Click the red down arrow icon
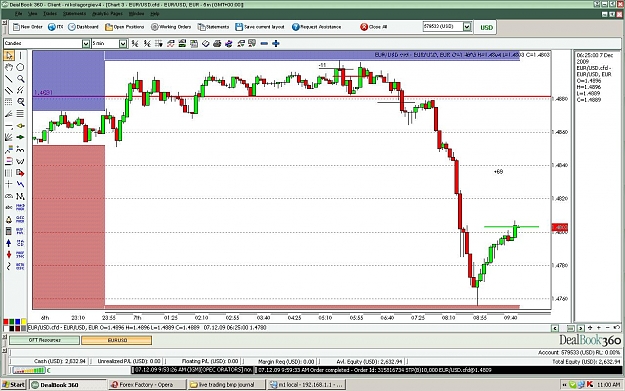The image size is (625, 391). pyautogui.click(x=9, y=254)
